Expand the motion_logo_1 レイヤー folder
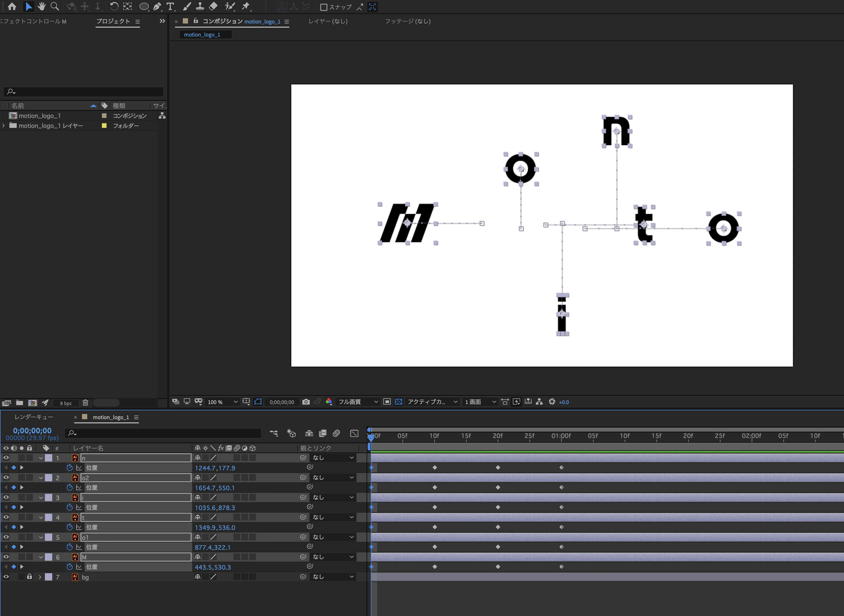 click(x=3, y=126)
